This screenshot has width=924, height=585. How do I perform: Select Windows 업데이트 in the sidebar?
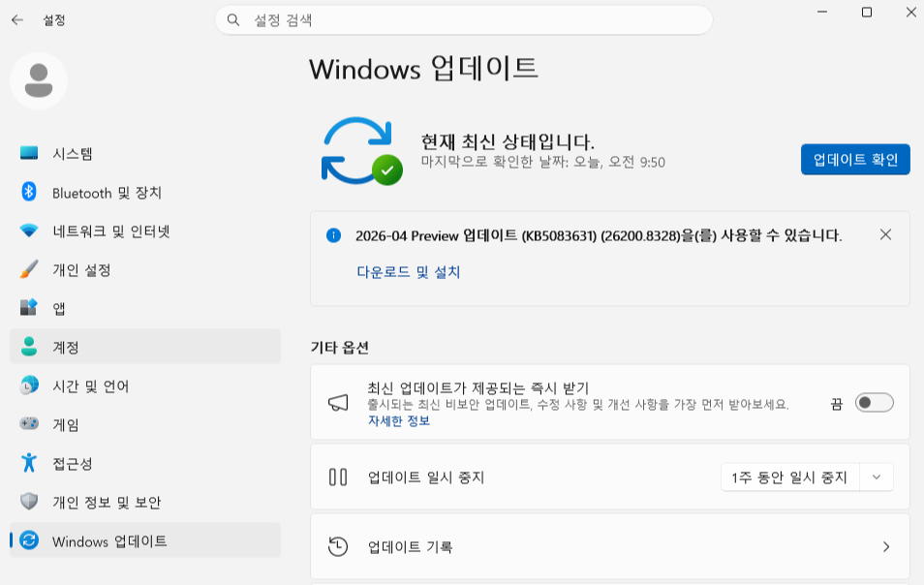pos(145,539)
